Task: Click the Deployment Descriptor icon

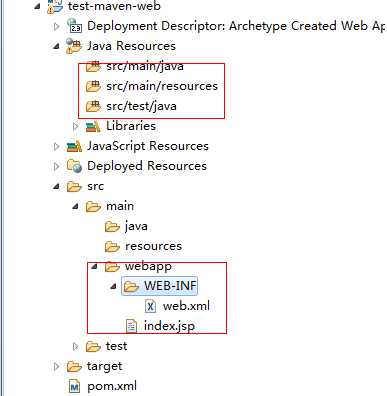Action: (74, 26)
